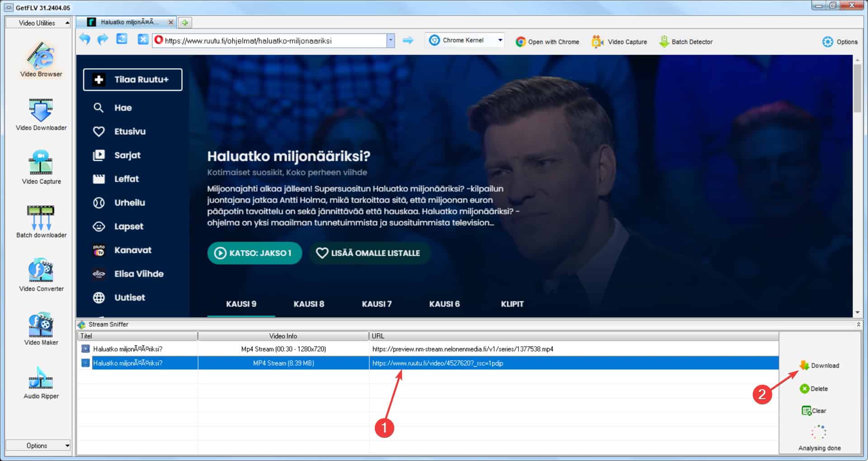Open the bottom Options dropdown in sidebar
The image size is (868, 461).
[x=38, y=446]
